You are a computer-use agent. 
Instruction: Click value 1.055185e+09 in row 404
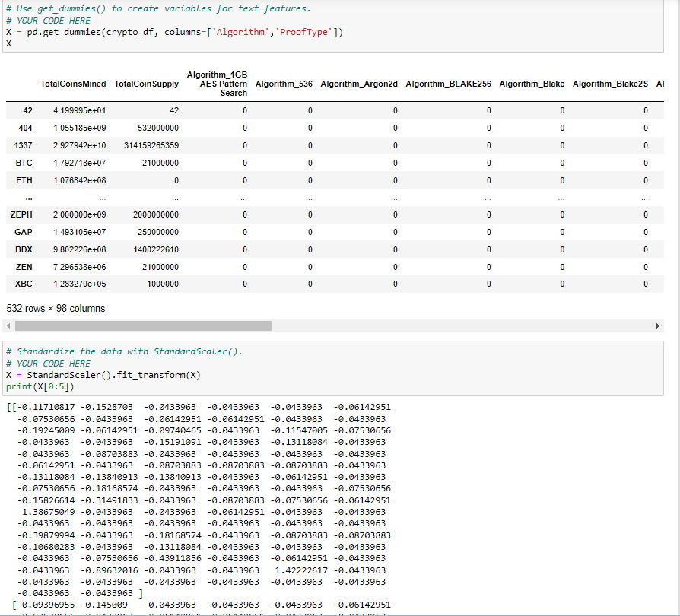point(80,128)
